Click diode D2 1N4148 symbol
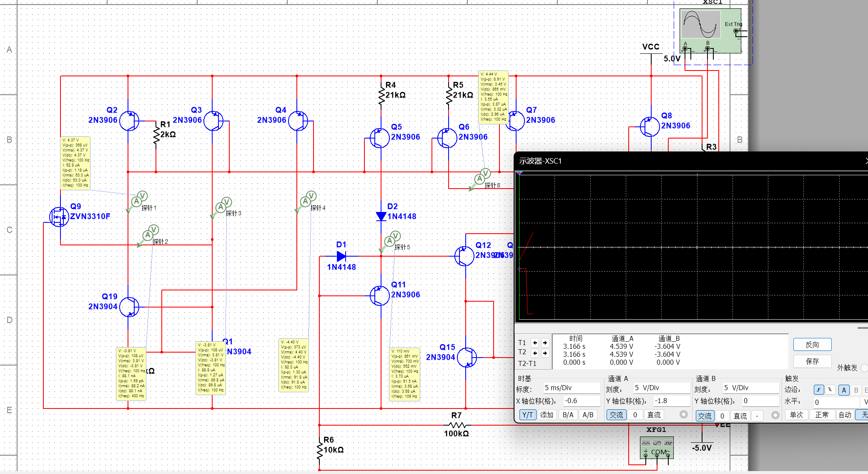This screenshot has width=868, height=474. [x=381, y=216]
